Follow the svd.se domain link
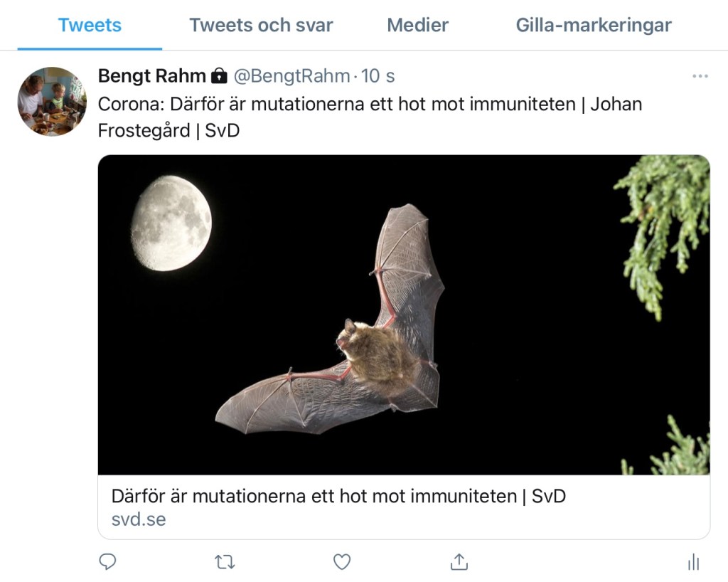Image resolution: width=728 pixels, height=582 pixels. tap(139, 519)
